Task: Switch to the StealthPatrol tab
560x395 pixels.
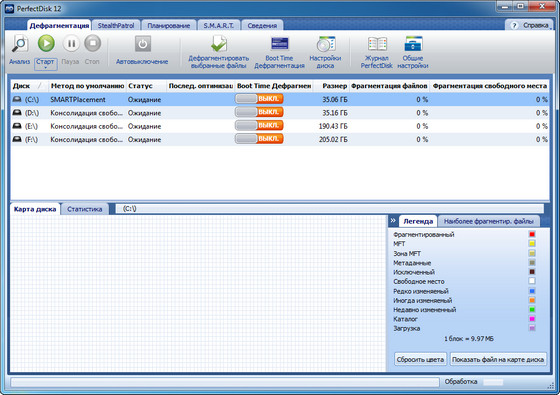Action: (x=116, y=25)
